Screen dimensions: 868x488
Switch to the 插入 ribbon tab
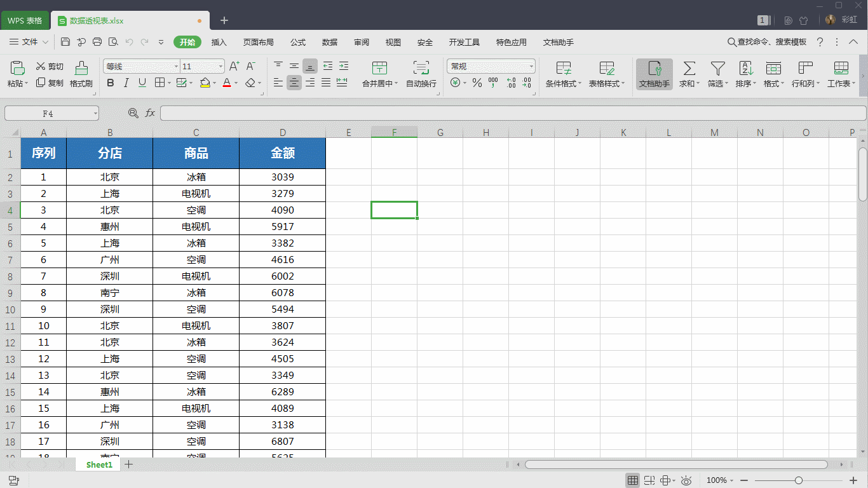(x=219, y=42)
